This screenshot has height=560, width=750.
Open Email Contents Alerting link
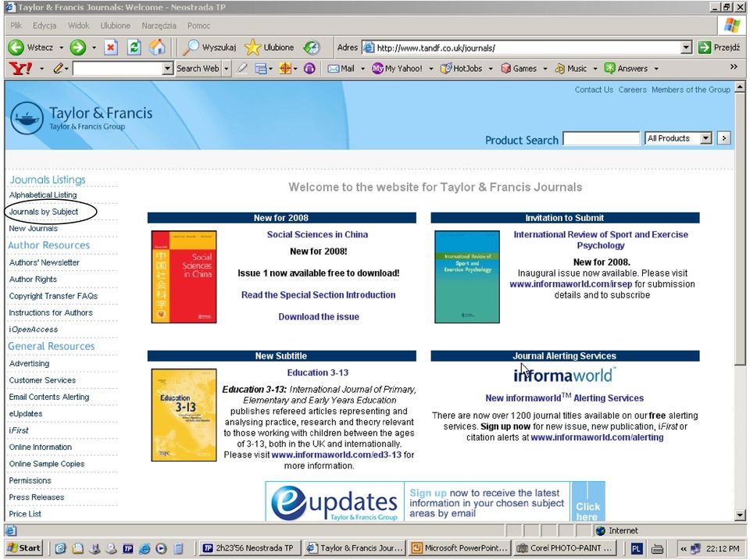[x=48, y=397]
